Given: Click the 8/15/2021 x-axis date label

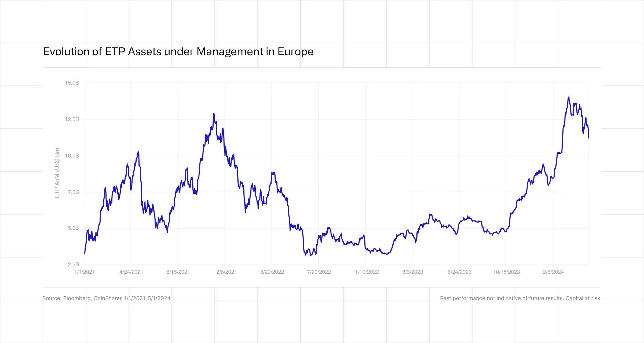Looking at the screenshot, I should (x=178, y=272).
